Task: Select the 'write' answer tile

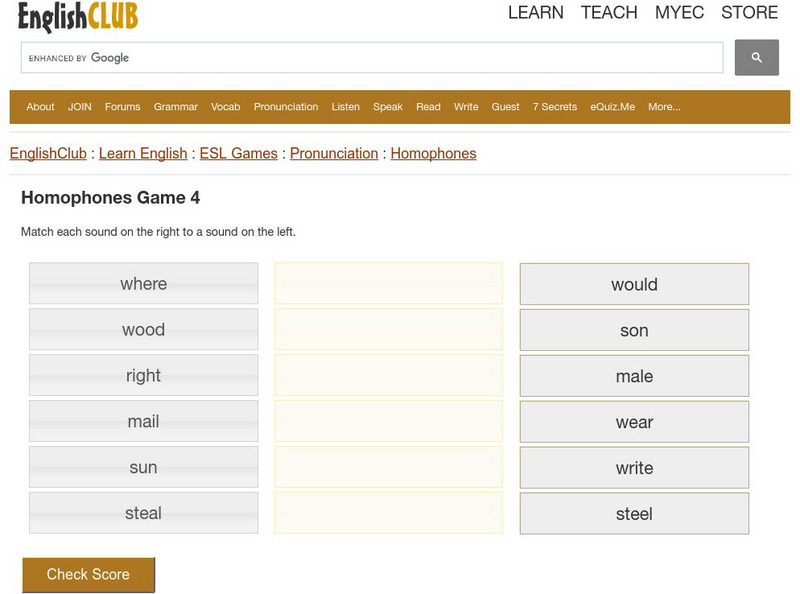Action: pyautogui.click(x=634, y=468)
